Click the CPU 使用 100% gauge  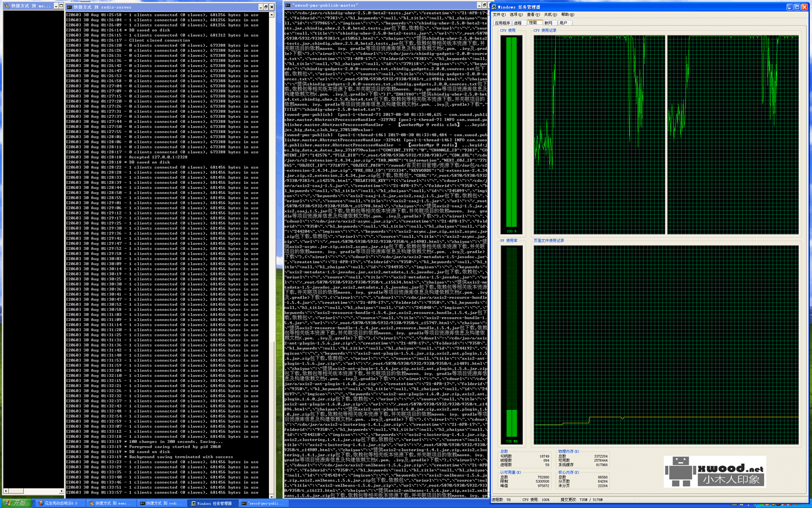511,135
